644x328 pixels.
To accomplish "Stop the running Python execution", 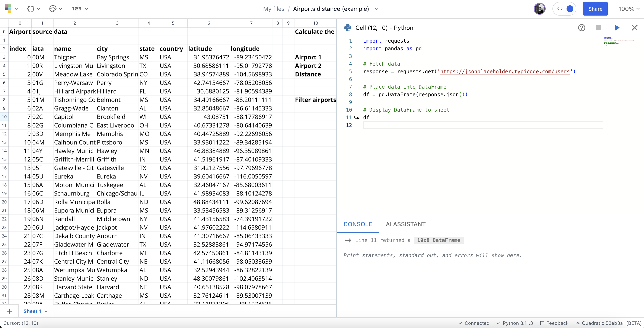I will (x=599, y=28).
